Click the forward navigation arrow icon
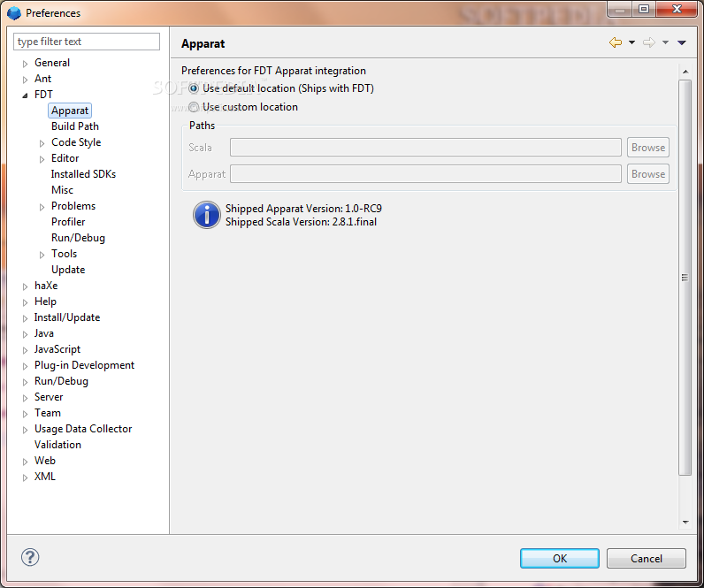This screenshot has height=588, width=704. tap(649, 42)
